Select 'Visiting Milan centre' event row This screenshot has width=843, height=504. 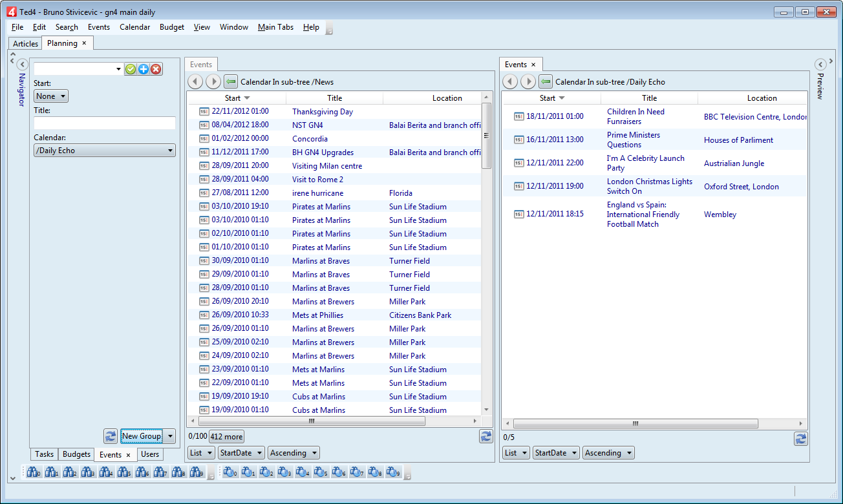(x=335, y=166)
